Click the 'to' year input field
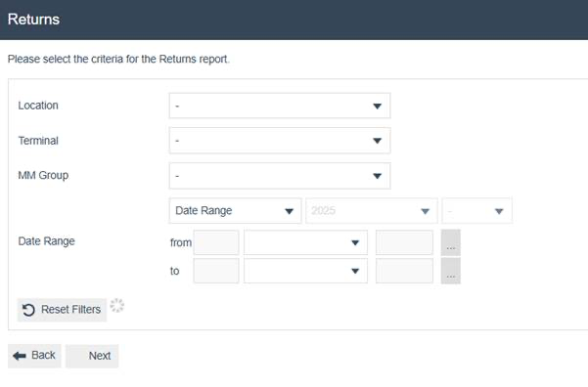 coord(404,271)
